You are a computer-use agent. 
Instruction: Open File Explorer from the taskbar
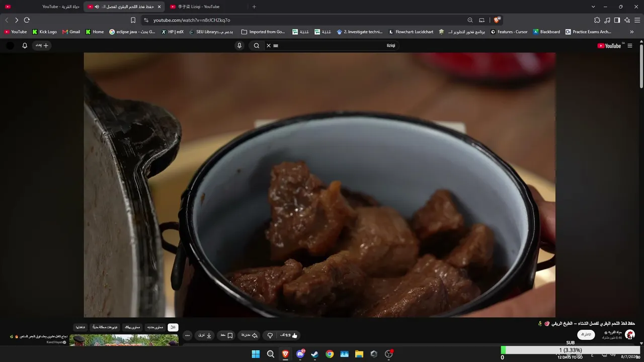click(x=359, y=354)
